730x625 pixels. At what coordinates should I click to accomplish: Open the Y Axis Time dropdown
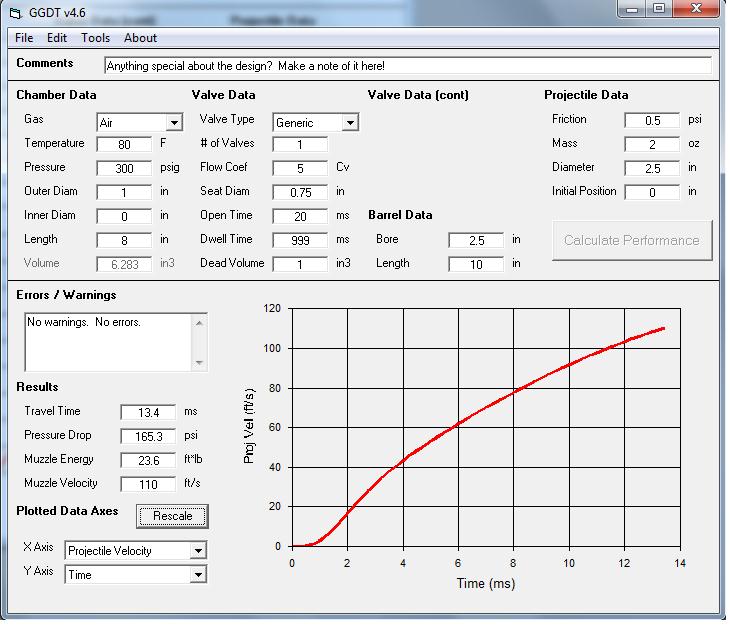point(198,575)
